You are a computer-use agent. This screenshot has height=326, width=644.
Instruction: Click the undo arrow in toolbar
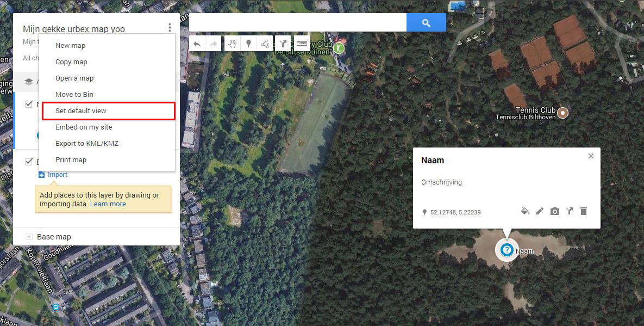[197, 44]
